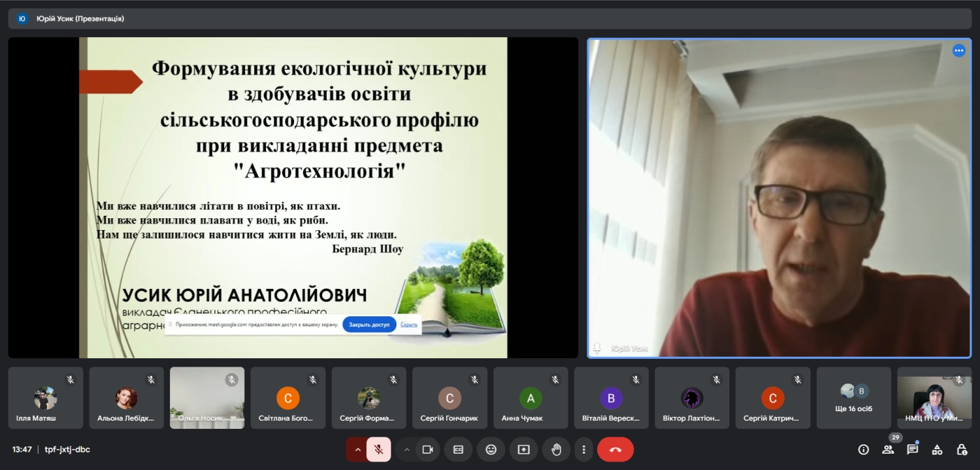Screen dimensions: 980x470
Task: Click the 13:47 clock text
Action: point(22,450)
